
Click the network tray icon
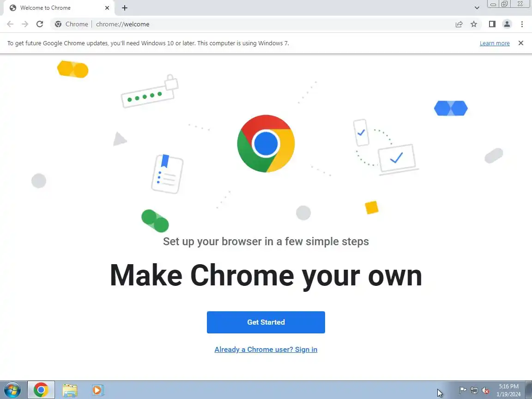(474, 391)
